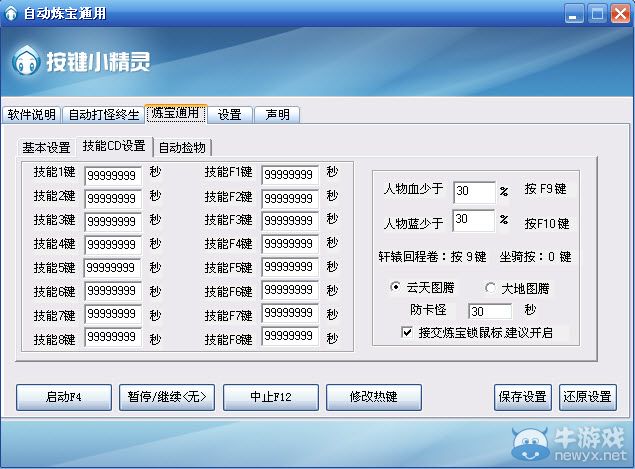This screenshot has width=635, height=469.
Task: Focus the 人物血少于 percent field
Action: tap(474, 192)
